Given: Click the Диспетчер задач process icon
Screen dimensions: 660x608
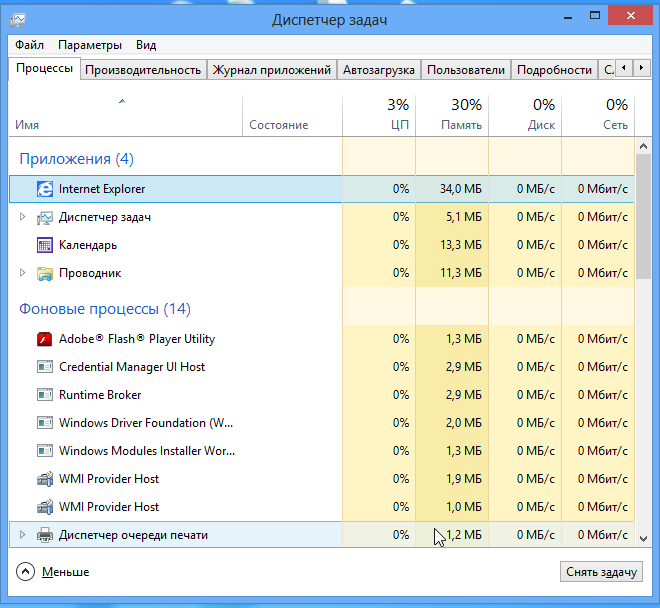Looking at the screenshot, I should 45,217.
